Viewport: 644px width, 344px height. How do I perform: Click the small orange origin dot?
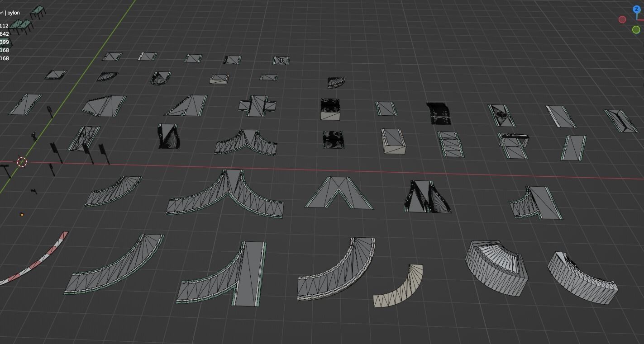click(x=22, y=214)
